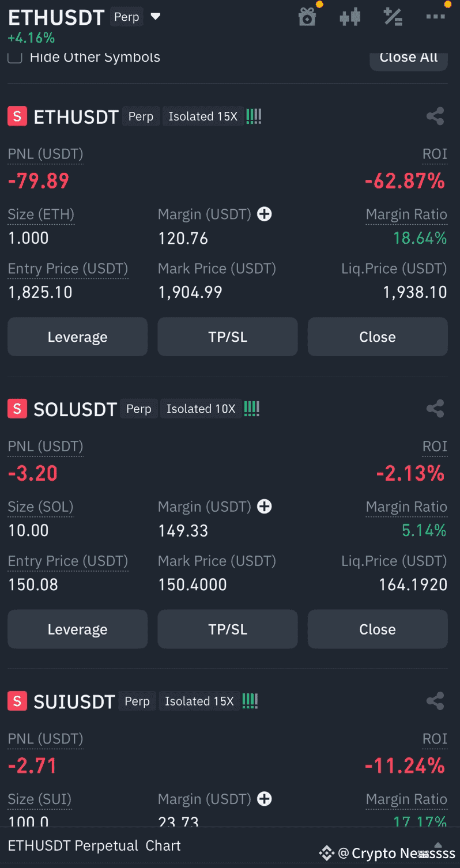This screenshot has width=460, height=868.
Task: Open the three-dot more options menu
Action: coord(436,17)
